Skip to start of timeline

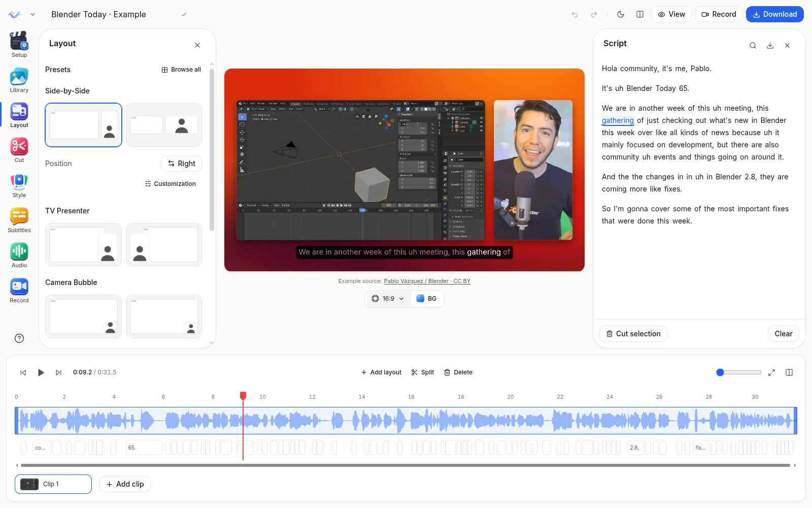tap(23, 372)
